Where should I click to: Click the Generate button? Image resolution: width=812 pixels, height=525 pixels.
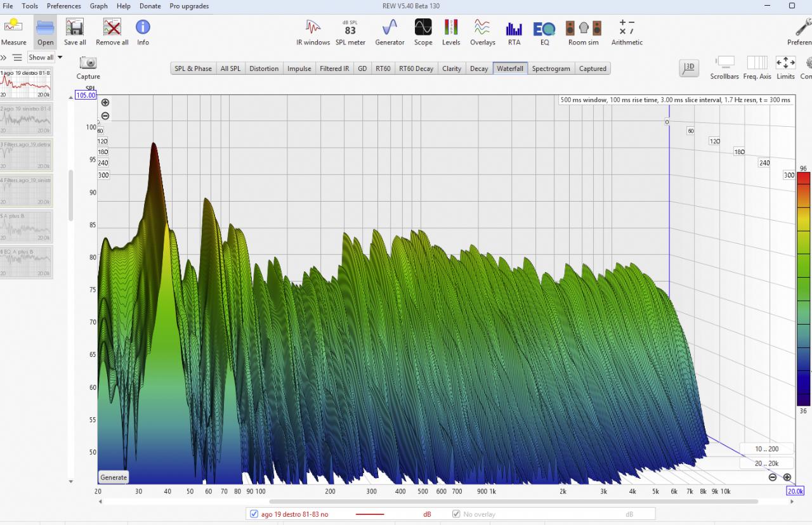coord(114,477)
